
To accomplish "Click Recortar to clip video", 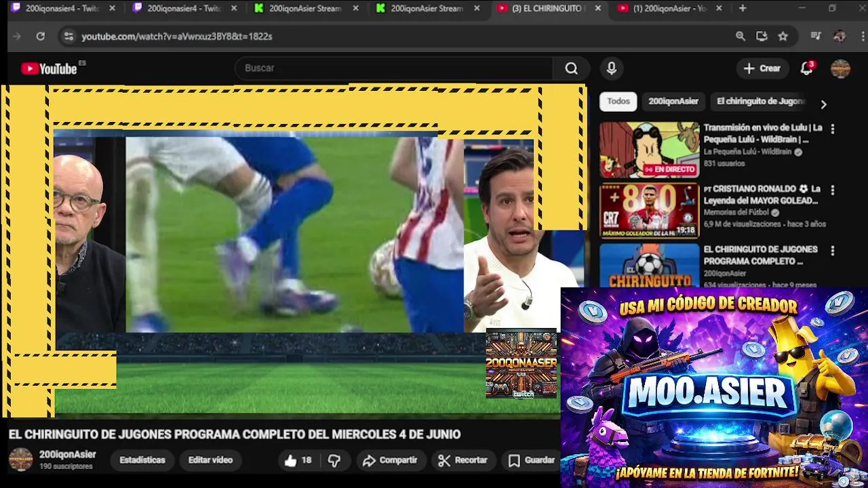I will (x=463, y=460).
